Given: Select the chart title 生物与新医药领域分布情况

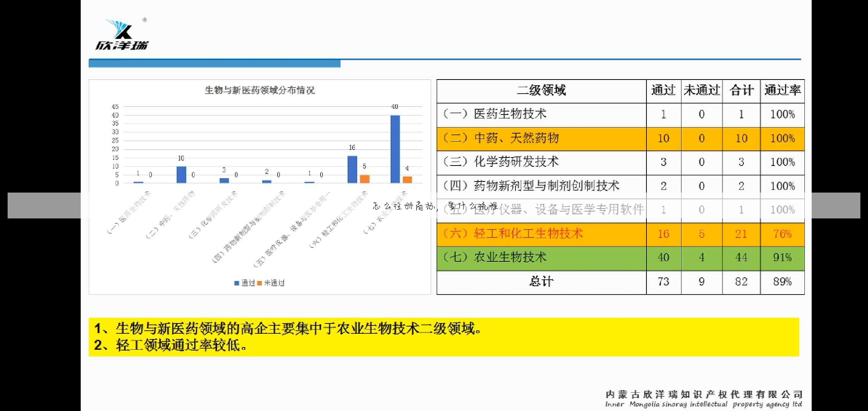Looking at the screenshot, I should coord(260,90).
